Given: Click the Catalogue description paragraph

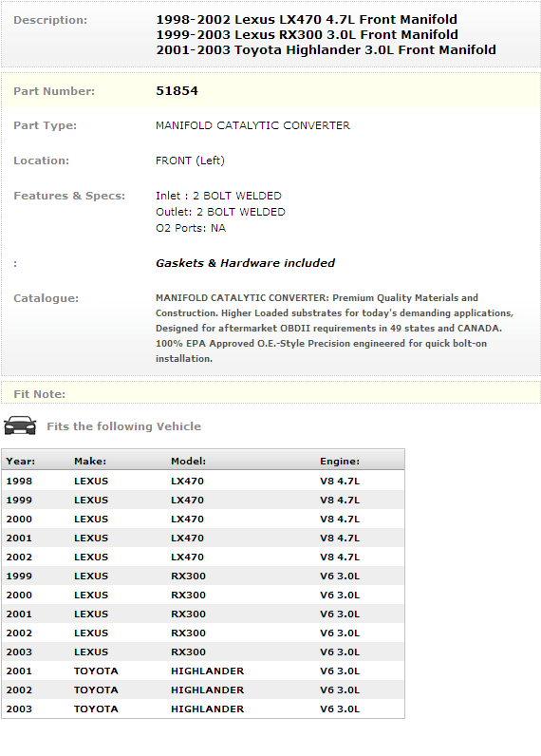Looking at the screenshot, I should pyautogui.click(x=334, y=328).
